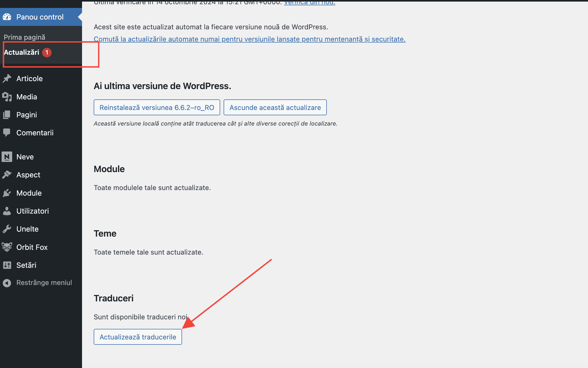This screenshot has height=368, width=588.
Task: Click the Setări sliders icon
Action: [7, 265]
